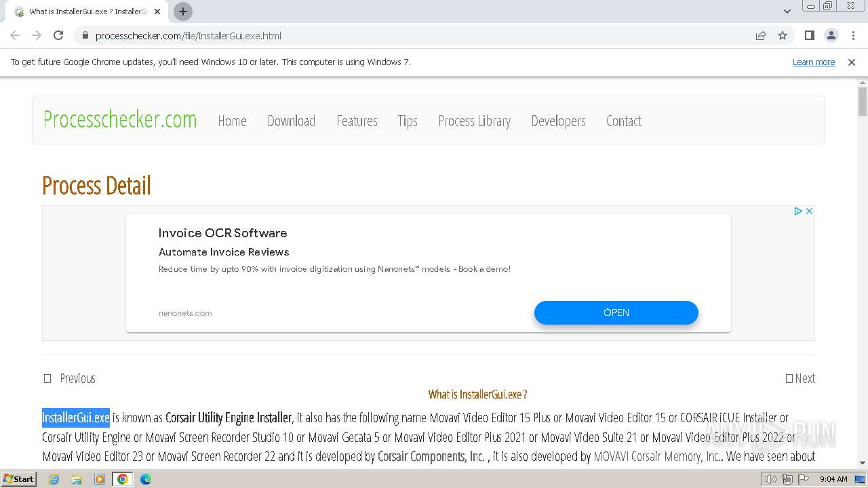This screenshot has width=868, height=488.
Task: Launch Internet Explorer from the taskbar
Action: pyautogui.click(x=54, y=479)
